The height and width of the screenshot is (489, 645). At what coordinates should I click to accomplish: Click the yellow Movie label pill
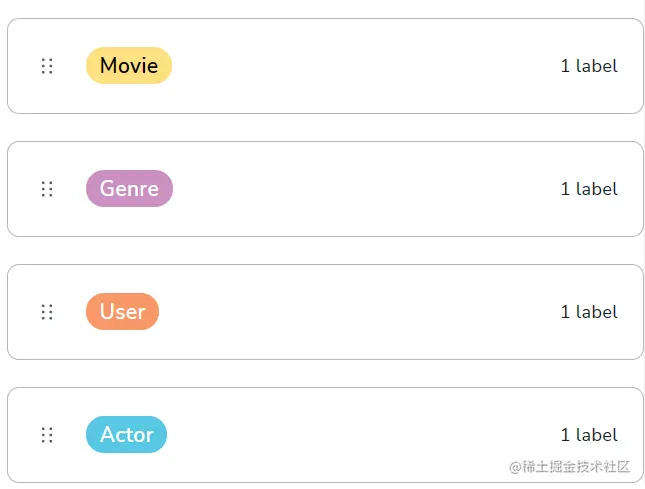point(129,66)
